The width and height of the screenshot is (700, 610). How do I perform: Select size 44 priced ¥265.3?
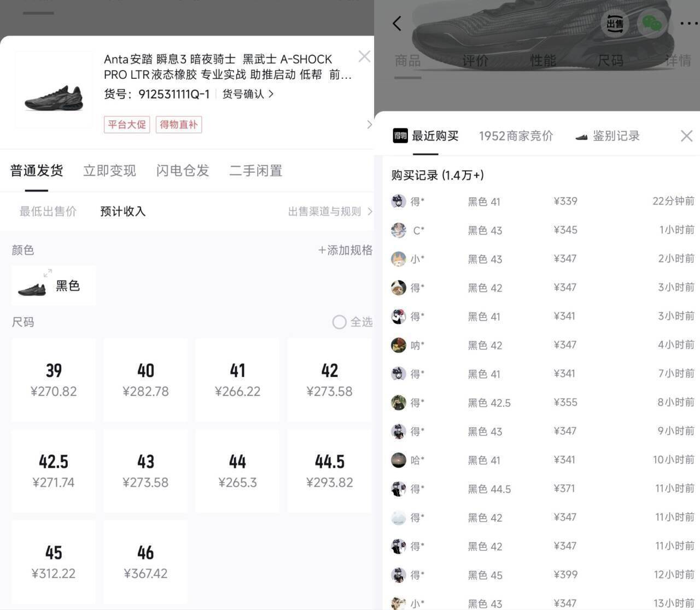click(237, 470)
